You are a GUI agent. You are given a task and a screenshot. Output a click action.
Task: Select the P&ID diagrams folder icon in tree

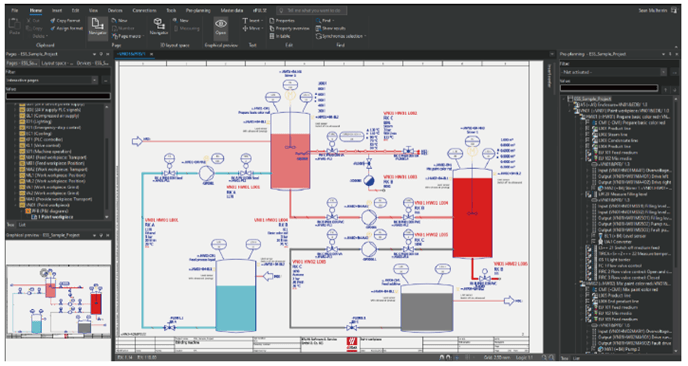[28, 211]
